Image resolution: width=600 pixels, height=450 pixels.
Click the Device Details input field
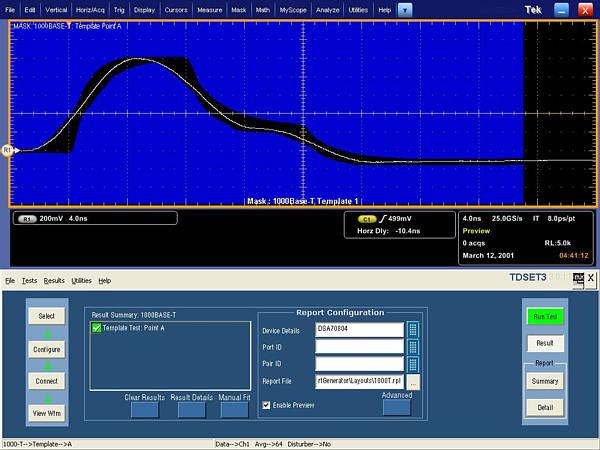(x=359, y=329)
